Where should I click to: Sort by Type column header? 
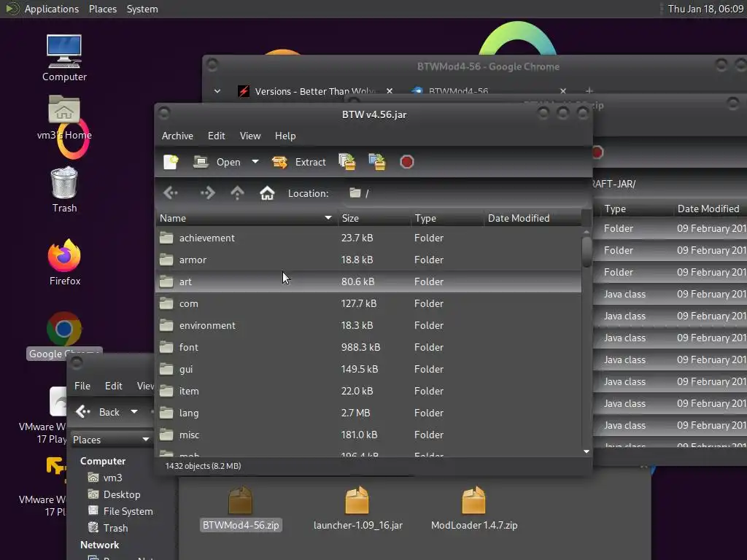[447, 218]
